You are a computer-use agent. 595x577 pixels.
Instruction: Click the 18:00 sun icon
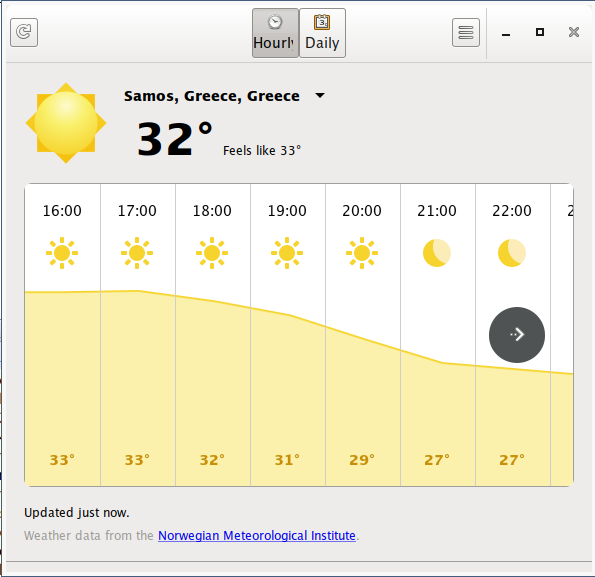coord(212,253)
